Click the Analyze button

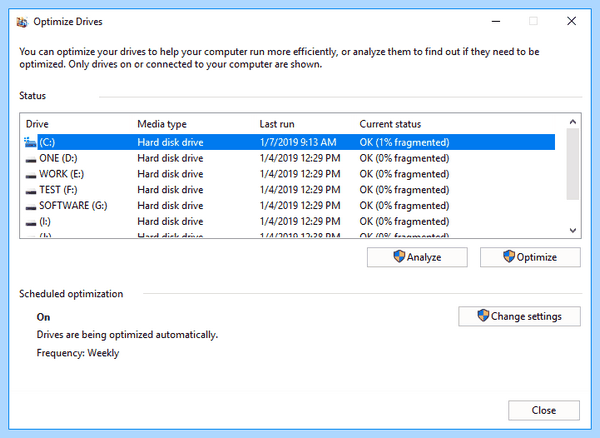click(x=417, y=257)
